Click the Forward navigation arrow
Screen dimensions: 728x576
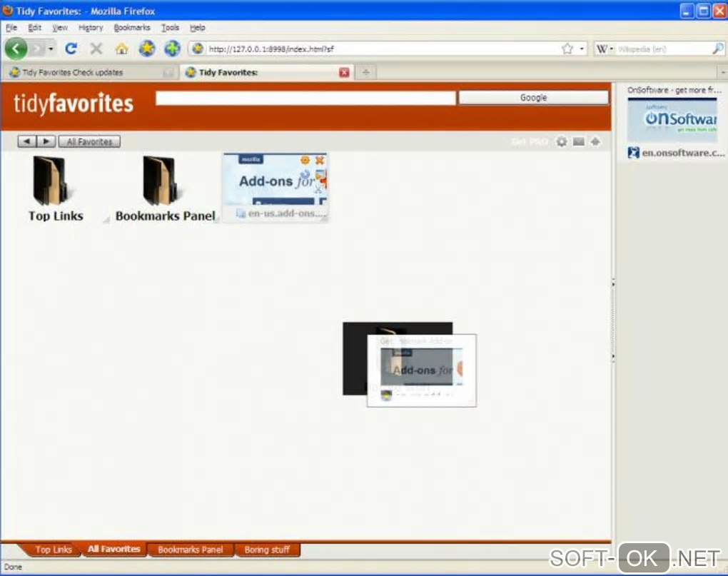(x=38, y=49)
